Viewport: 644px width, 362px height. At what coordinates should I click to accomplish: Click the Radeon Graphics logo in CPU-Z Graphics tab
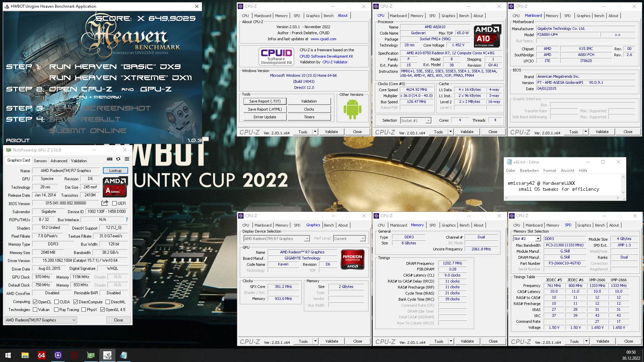(352, 260)
